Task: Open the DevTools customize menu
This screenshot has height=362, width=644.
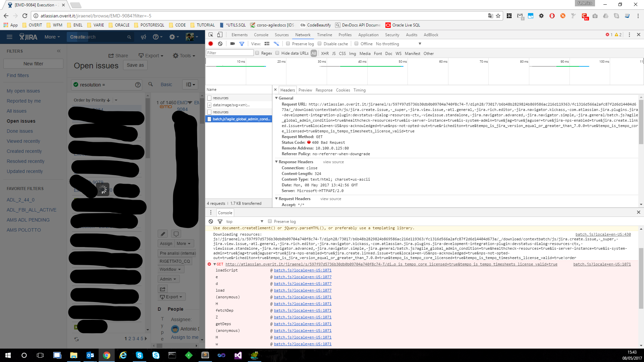Action: pos(629,35)
